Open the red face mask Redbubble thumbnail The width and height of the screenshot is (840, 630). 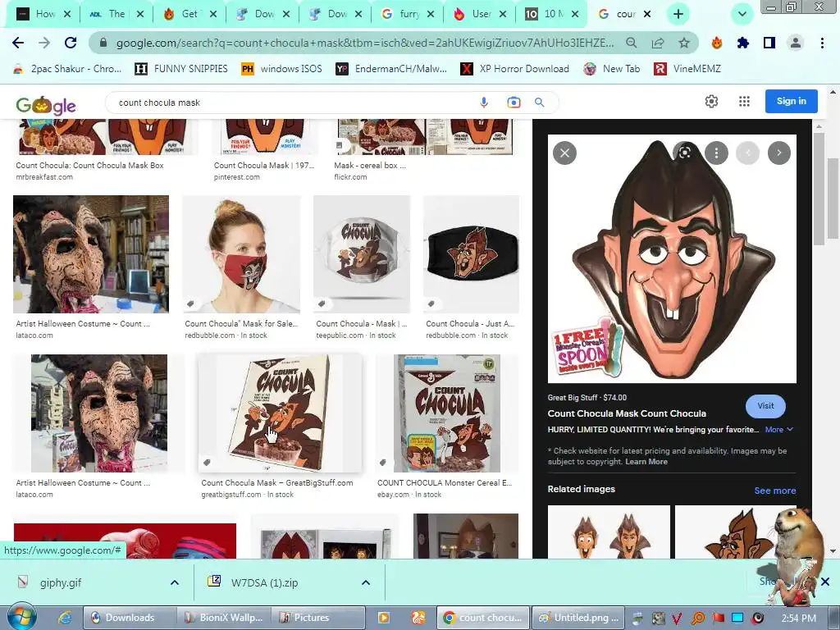pos(242,254)
